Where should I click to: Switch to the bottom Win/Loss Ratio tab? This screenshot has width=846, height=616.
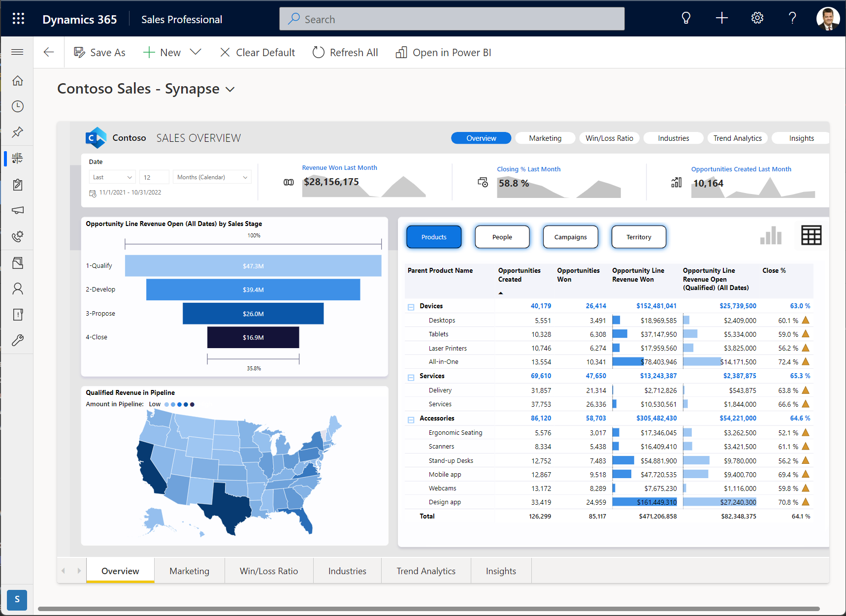pyautogui.click(x=269, y=571)
